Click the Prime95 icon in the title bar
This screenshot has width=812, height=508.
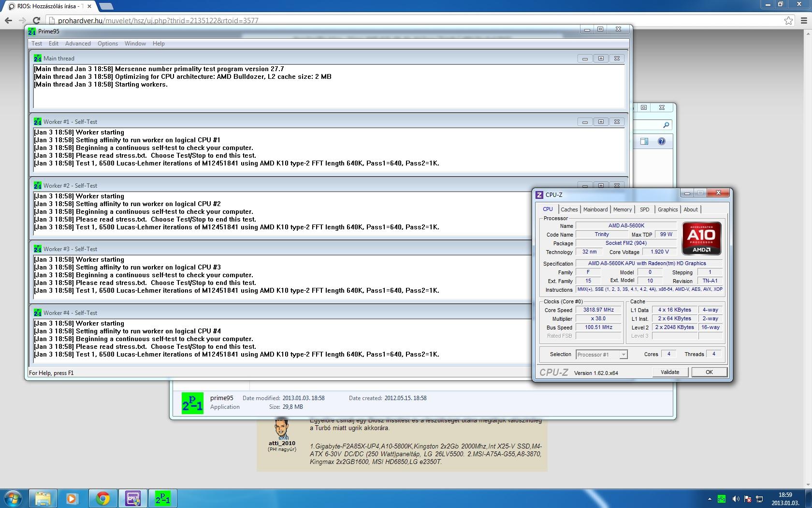tap(32, 31)
